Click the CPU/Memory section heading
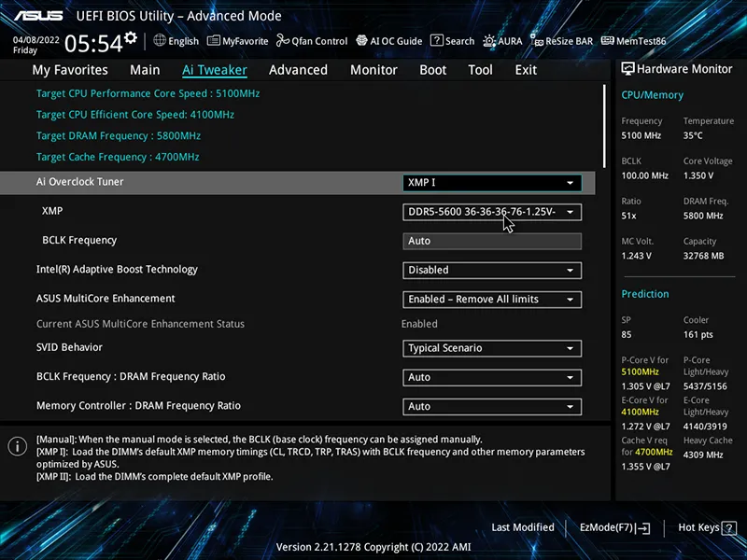Viewport: 747px width, 560px height. coord(652,95)
